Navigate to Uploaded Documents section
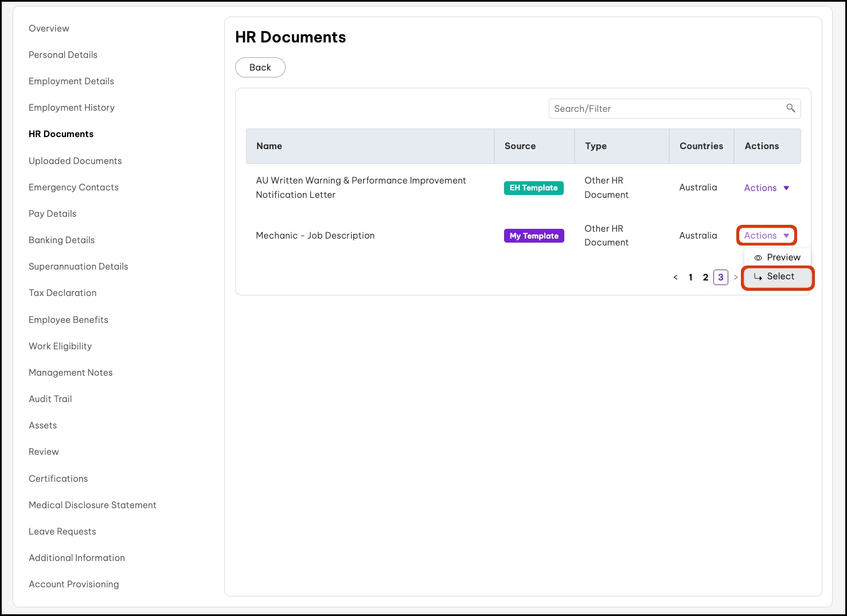The image size is (847, 616). [x=75, y=161]
